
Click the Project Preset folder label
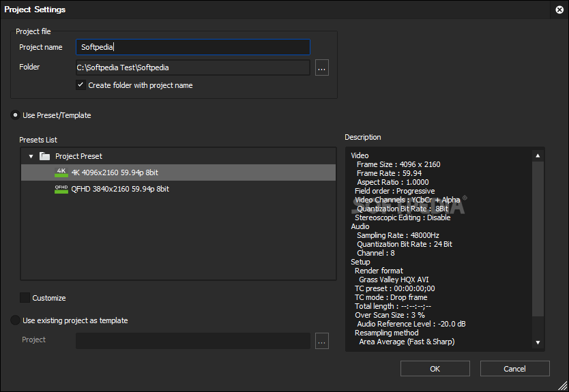tap(78, 156)
